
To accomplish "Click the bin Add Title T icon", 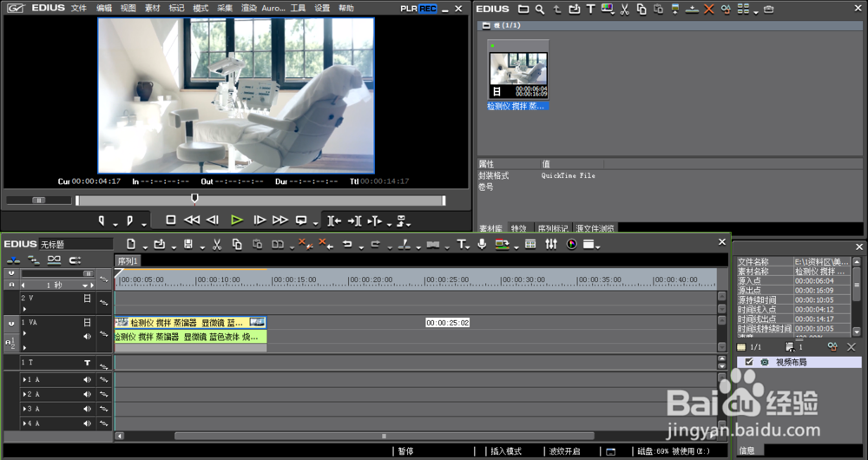I will pos(590,10).
